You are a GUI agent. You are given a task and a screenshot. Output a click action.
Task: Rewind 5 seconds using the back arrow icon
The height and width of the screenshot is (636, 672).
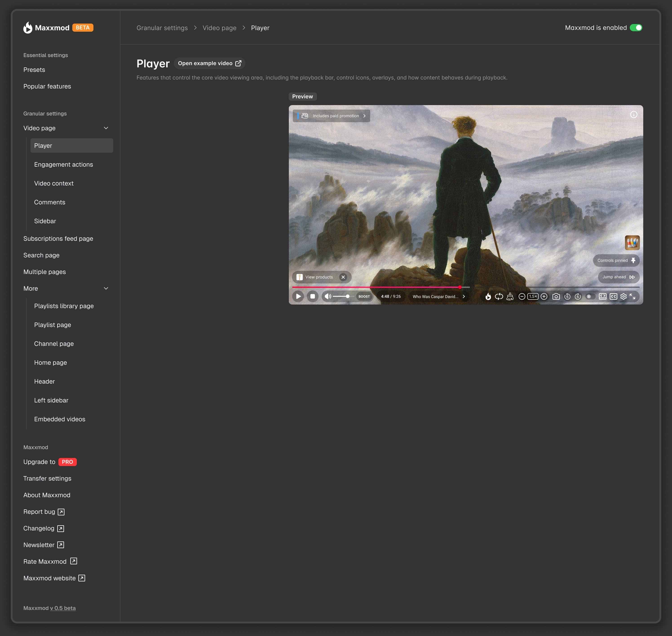[568, 296]
